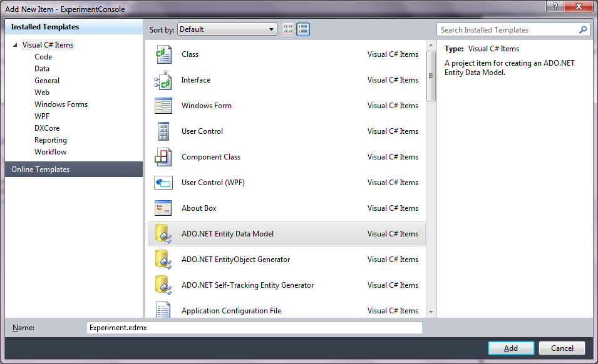Open the Online Templates section
Image resolution: width=598 pixels, height=364 pixels.
(74, 169)
